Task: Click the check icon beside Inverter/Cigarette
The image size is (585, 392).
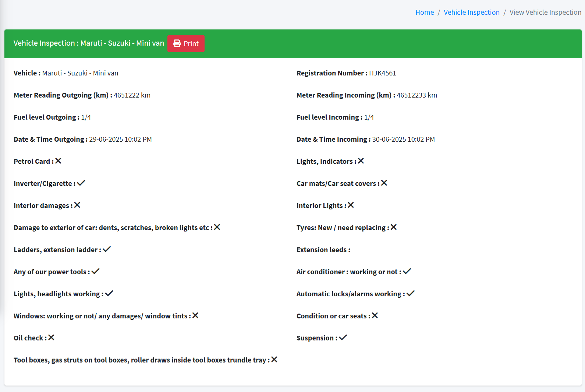Action: pos(81,183)
